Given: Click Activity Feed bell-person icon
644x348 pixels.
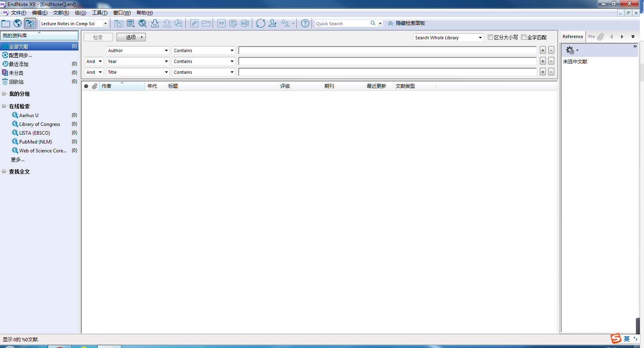Looking at the screenshot, I should click(286, 24).
